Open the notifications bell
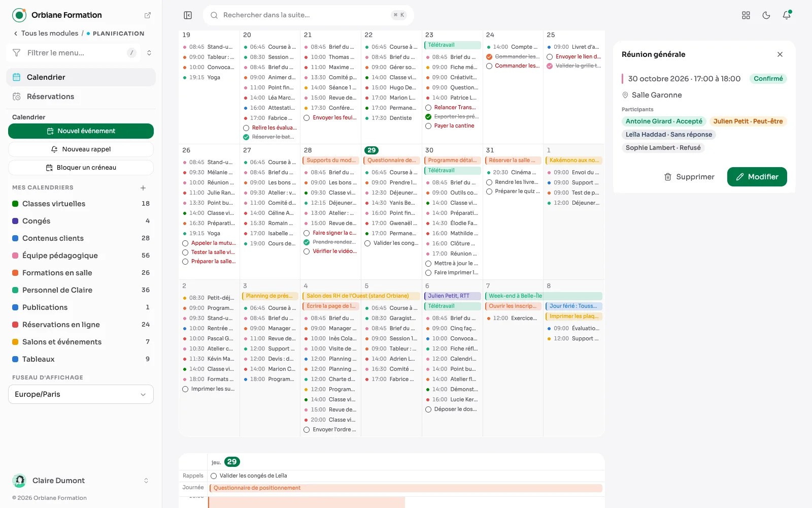 tap(787, 15)
